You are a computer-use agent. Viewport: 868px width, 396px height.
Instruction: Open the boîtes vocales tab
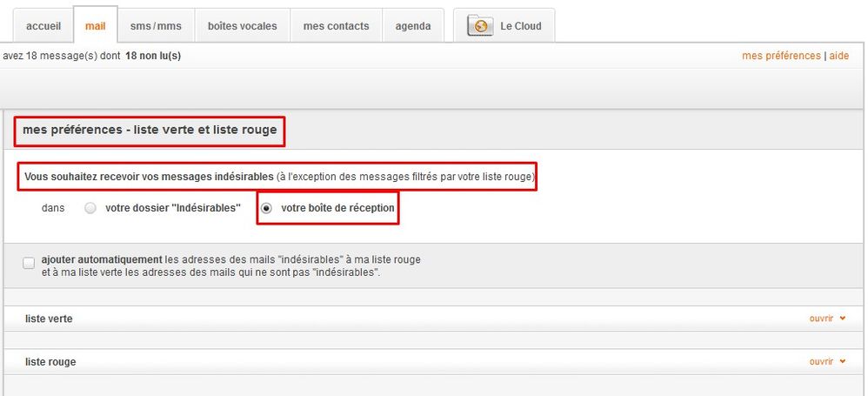click(x=242, y=26)
